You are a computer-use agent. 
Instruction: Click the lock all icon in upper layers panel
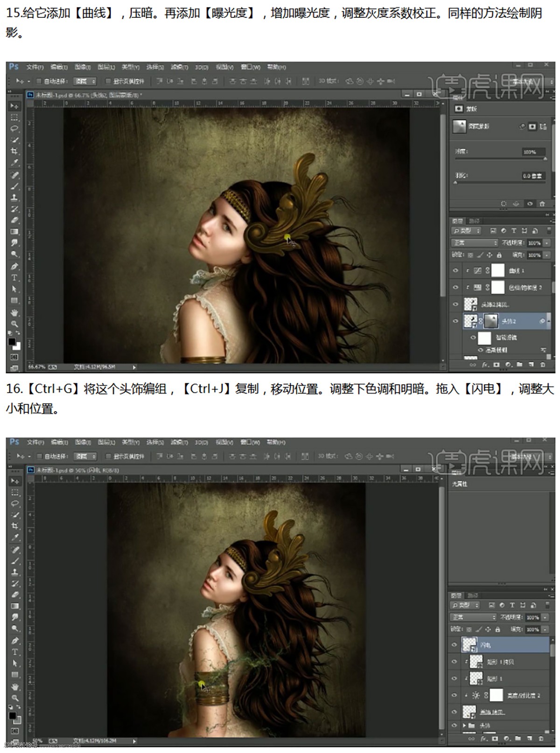499,255
